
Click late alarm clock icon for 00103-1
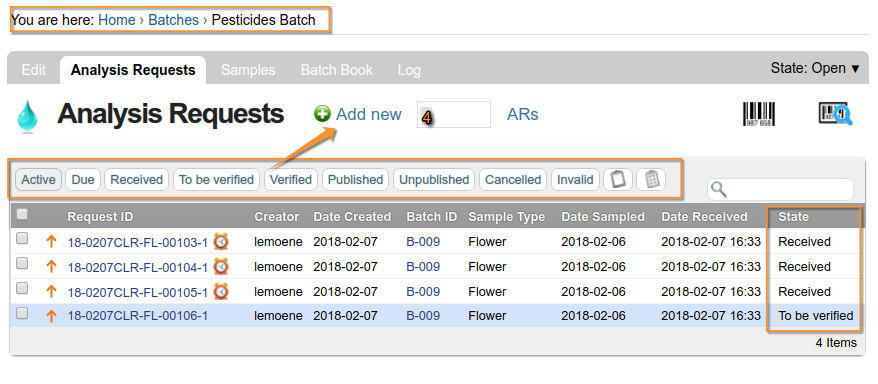click(x=221, y=241)
